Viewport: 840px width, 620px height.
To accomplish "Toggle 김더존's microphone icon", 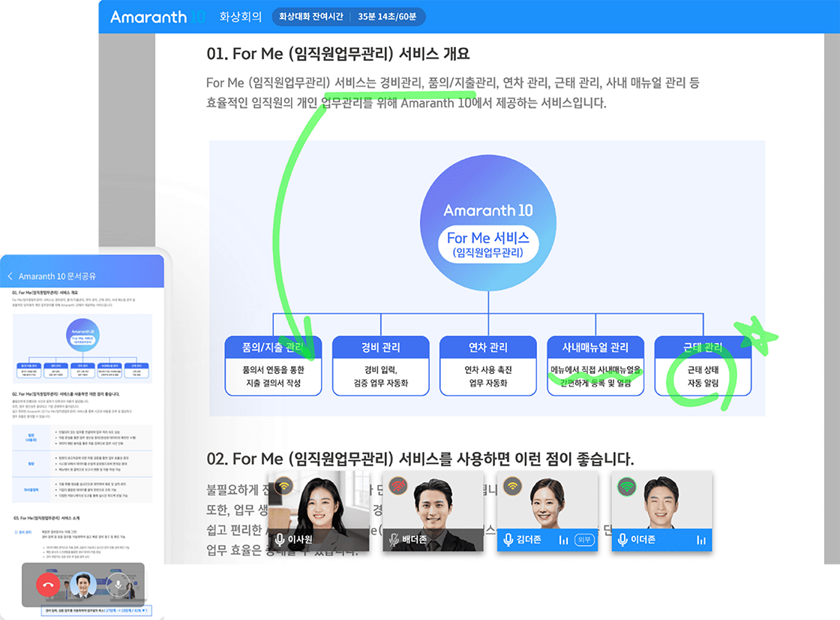I will [508, 539].
